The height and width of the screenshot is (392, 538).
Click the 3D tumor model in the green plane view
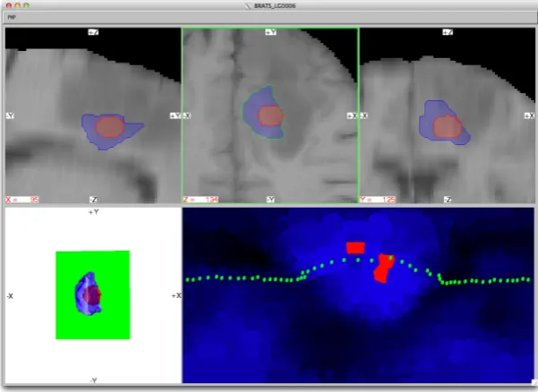[x=89, y=294]
